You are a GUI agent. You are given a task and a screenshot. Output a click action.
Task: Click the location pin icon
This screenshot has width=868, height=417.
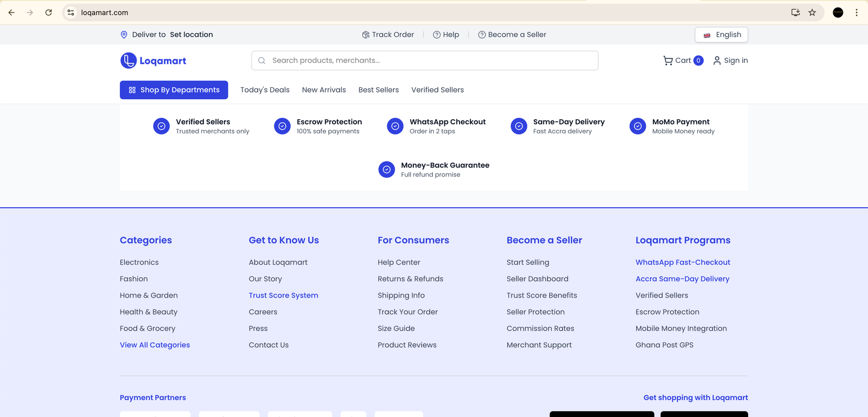point(124,35)
